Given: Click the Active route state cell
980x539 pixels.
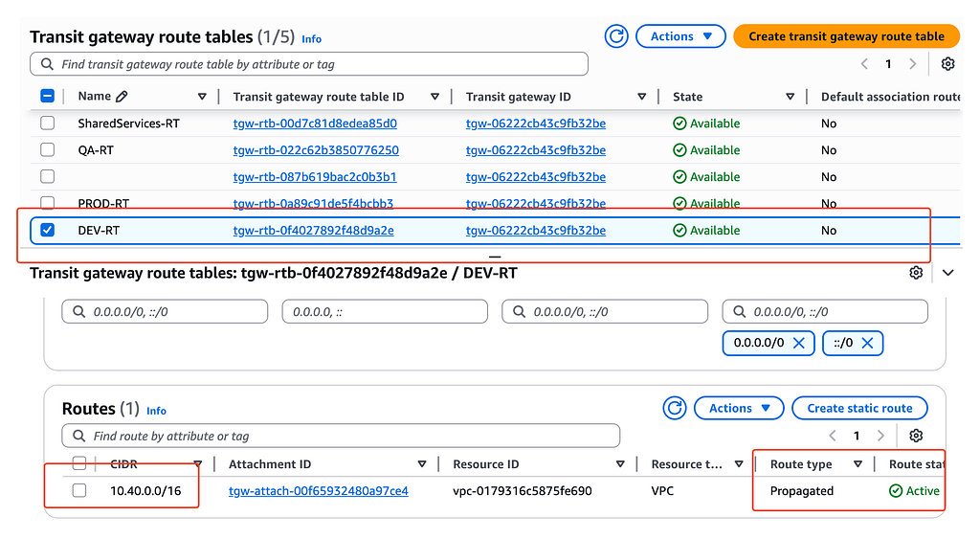Looking at the screenshot, I should click(x=914, y=491).
